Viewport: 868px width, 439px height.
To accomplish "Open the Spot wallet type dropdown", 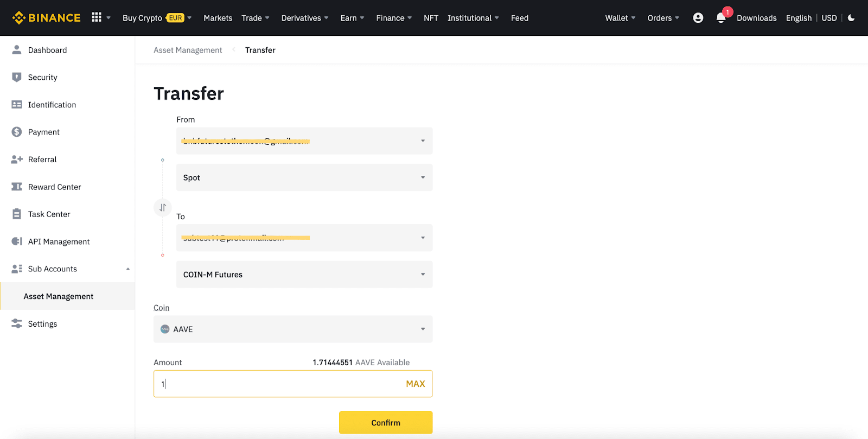I will pyautogui.click(x=304, y=177).
